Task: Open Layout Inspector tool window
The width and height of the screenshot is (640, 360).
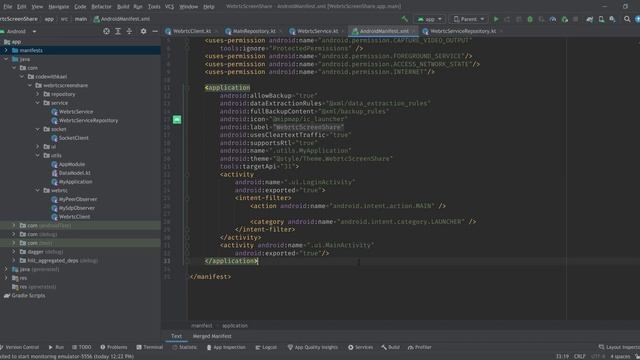Action: 619,347
